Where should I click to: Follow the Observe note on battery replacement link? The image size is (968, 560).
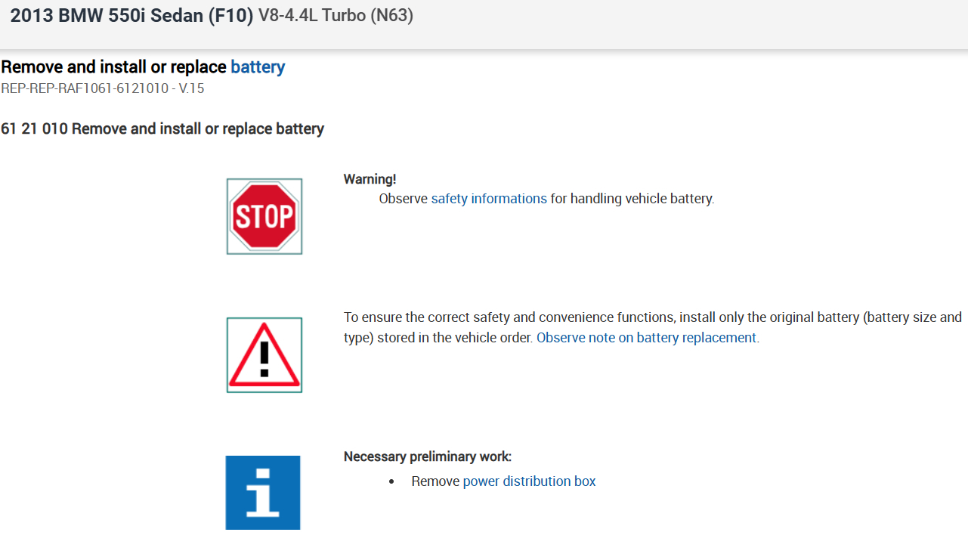tap(646, 338)
